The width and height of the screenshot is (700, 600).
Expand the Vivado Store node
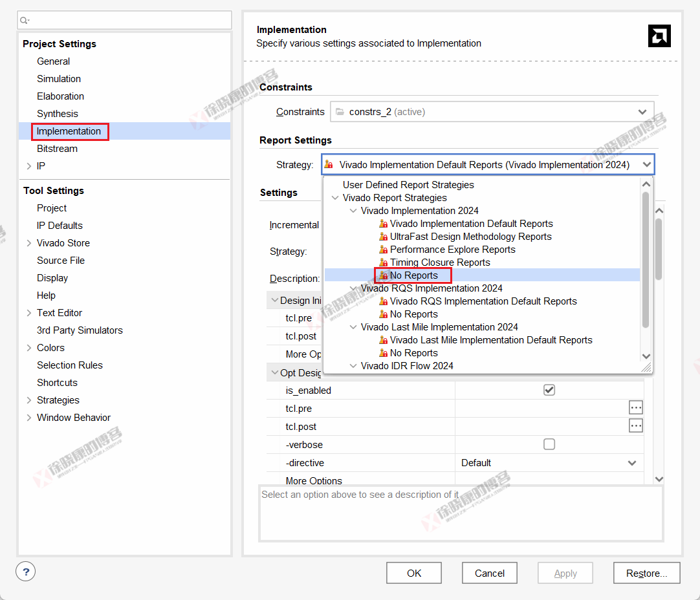29,243
